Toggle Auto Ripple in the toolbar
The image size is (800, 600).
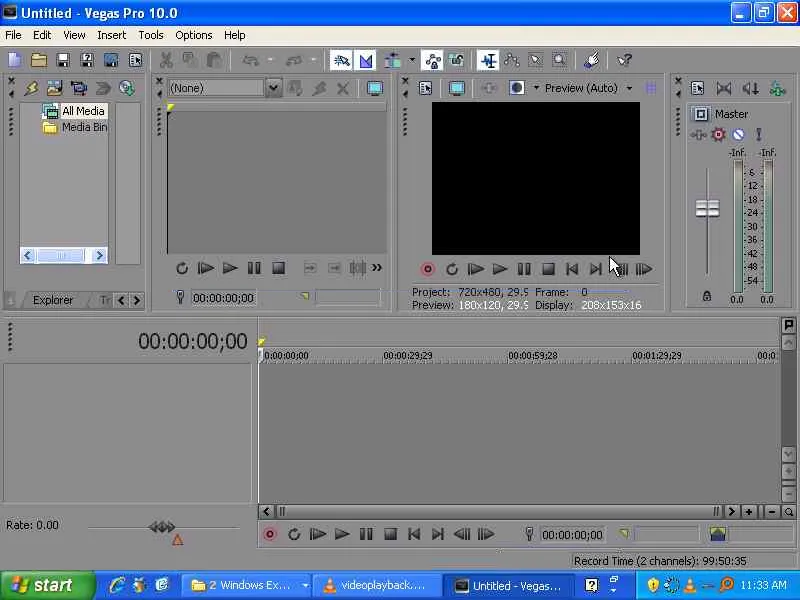coord(393,60)
